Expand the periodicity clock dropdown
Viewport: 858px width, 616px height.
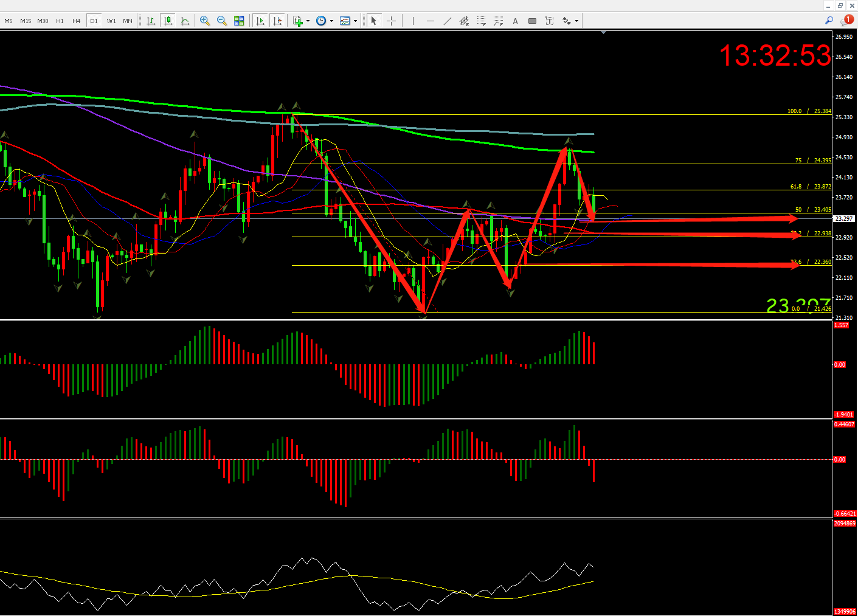[331, 21]
